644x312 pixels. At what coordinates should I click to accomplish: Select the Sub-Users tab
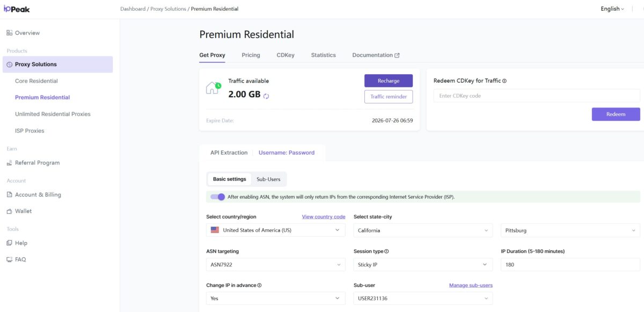pyautogui.click(x=268, y=179)
